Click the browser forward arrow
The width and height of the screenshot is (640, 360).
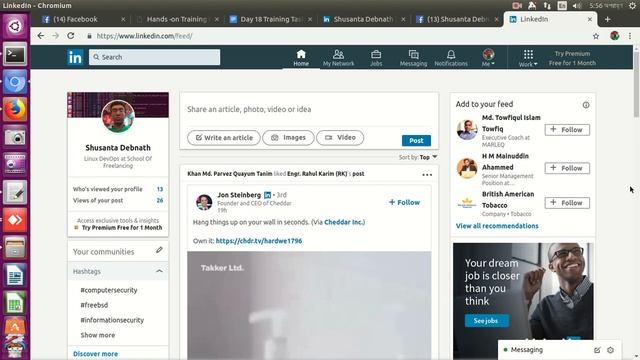click(x=56, y=36)
